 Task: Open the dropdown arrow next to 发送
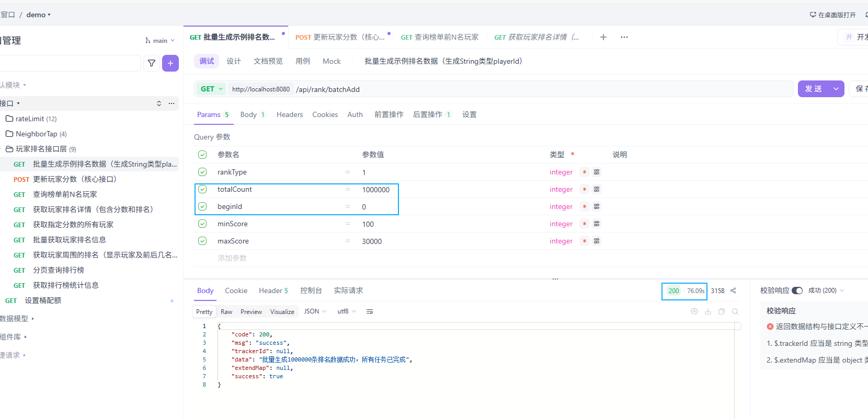tap(837, 89)
